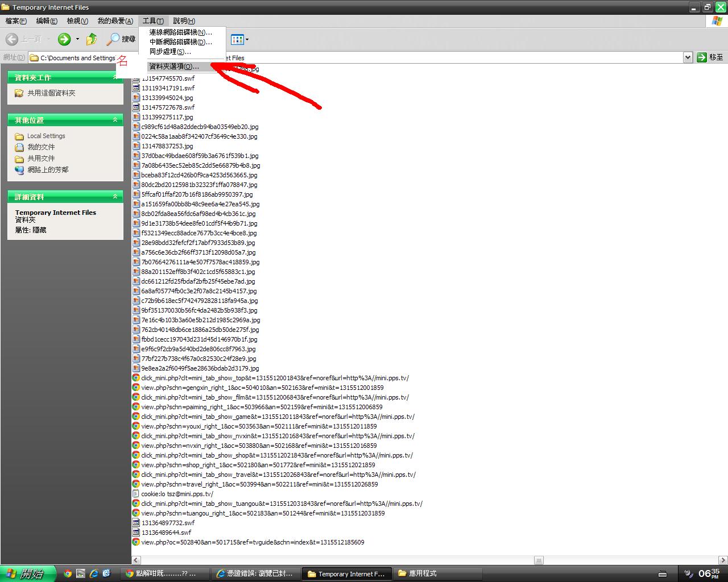Screen dimensions: 728x582
Task: Click 共用這個資料夾 share folder task
Action: coord(51,93)
